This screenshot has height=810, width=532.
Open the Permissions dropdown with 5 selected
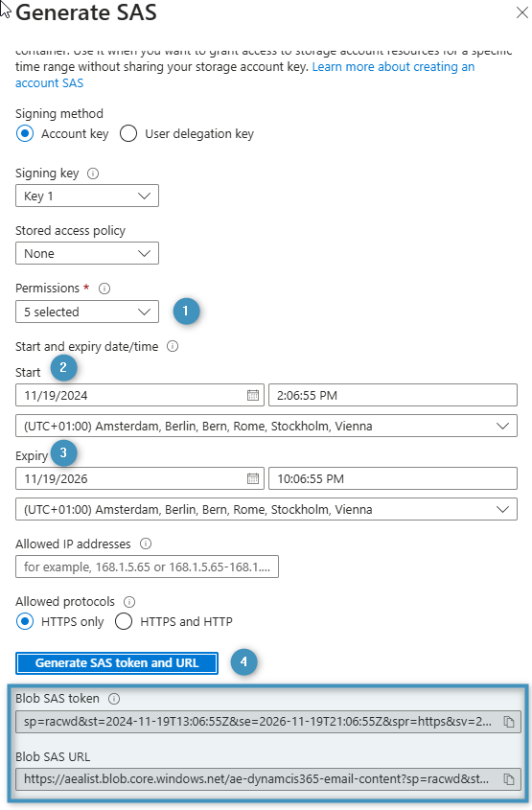tap(87, 312)
